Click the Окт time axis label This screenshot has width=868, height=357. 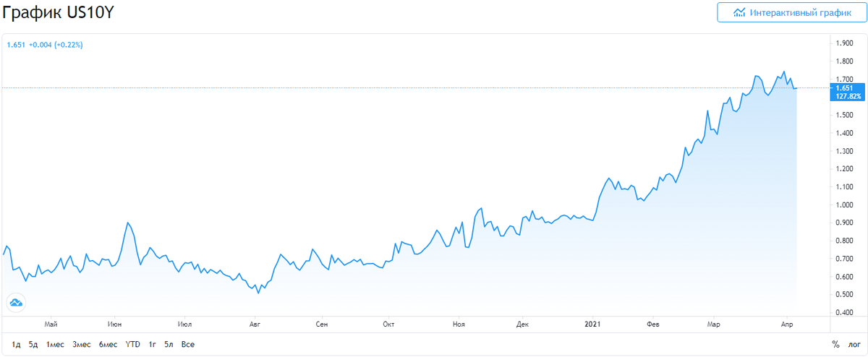pyautogui.click(x=389, y=324)
